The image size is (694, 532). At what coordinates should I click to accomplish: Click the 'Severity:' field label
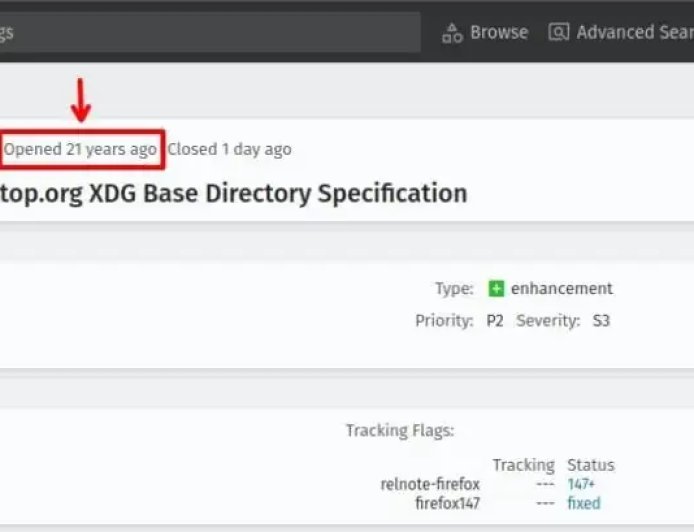tap(548, 320)
